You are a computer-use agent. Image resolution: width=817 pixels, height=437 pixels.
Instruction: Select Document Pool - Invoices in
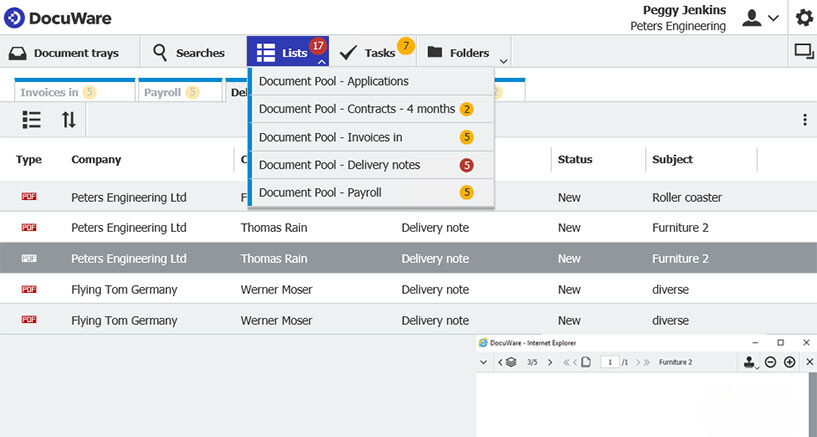click(x=371, y=137)
